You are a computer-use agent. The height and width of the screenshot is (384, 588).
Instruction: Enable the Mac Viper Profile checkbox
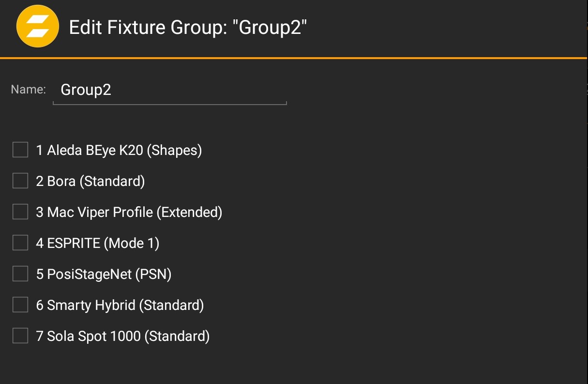[x=20, y=212]
